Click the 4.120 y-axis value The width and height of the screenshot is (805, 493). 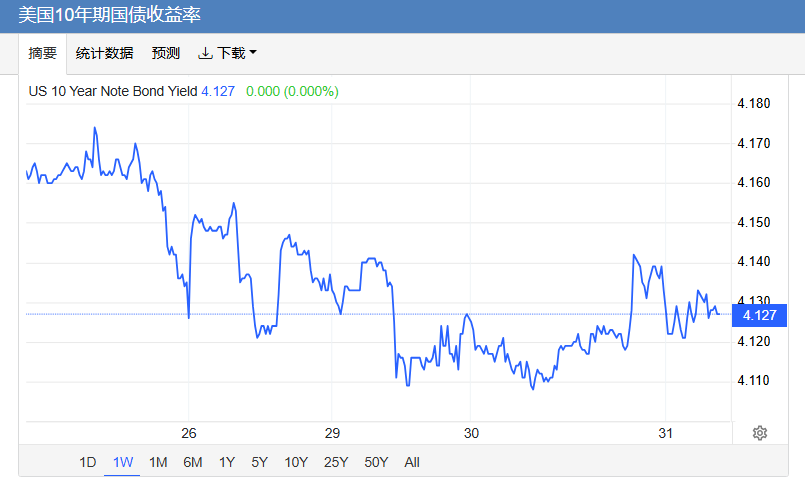754,342
